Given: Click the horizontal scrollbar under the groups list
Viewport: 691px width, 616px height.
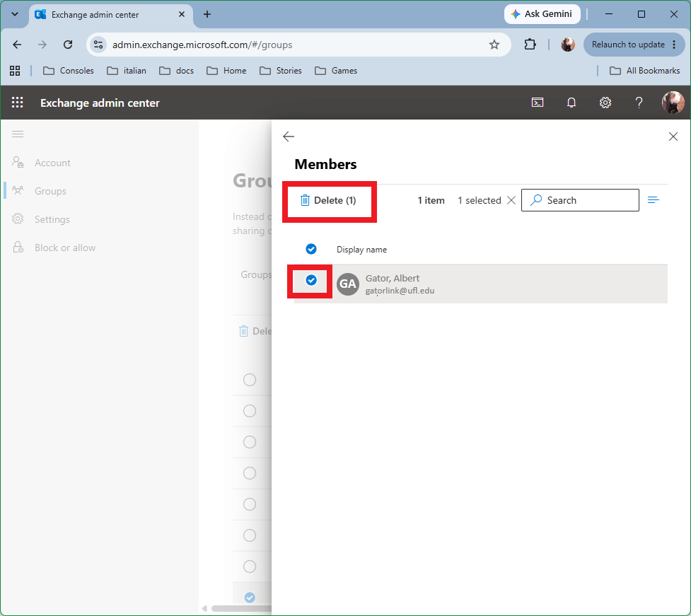Looking at the screenshot, I should click(241, 608).
